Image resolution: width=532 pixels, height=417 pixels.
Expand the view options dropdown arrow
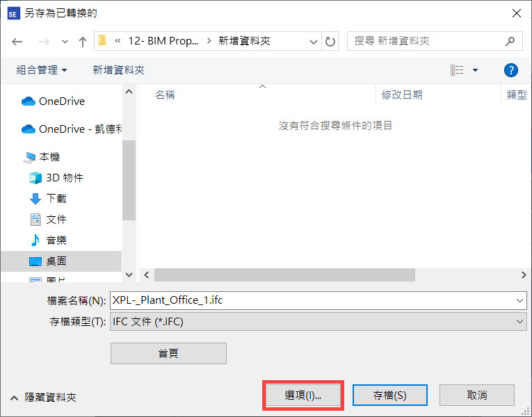pos(476,70)
